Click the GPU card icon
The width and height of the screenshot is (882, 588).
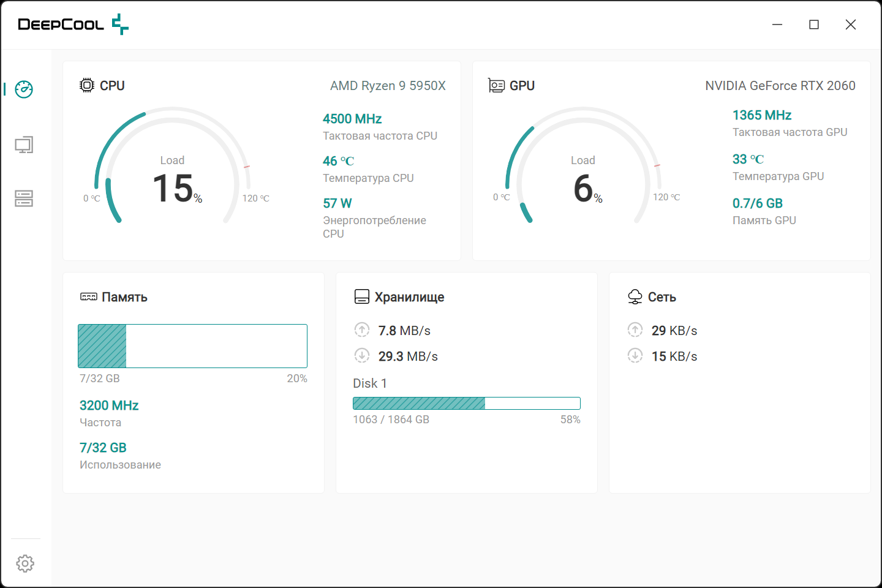496,85
